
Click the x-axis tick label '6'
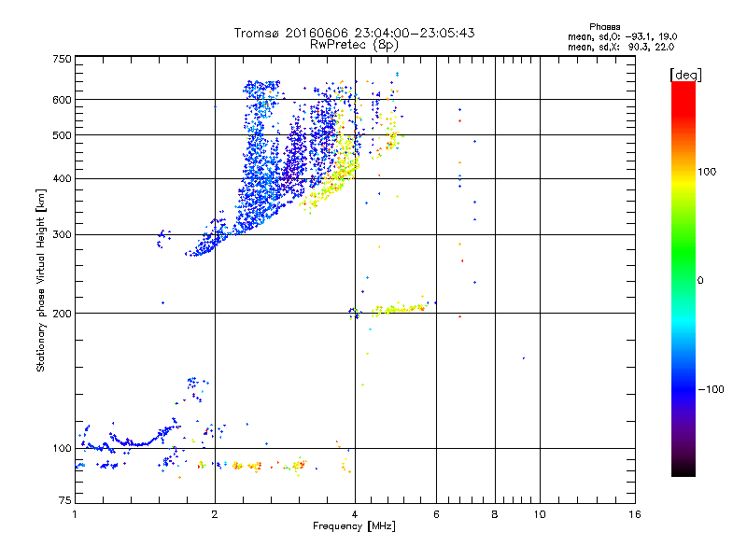[x=436, y=514]
